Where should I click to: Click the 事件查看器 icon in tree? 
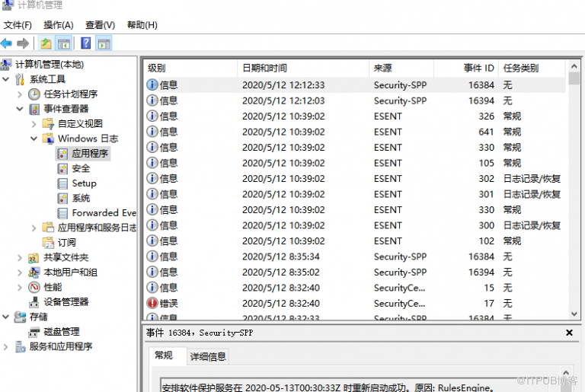(34, 110)
